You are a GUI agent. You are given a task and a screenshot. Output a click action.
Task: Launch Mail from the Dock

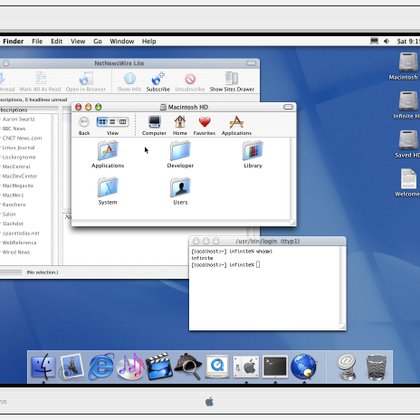point(71,367)
